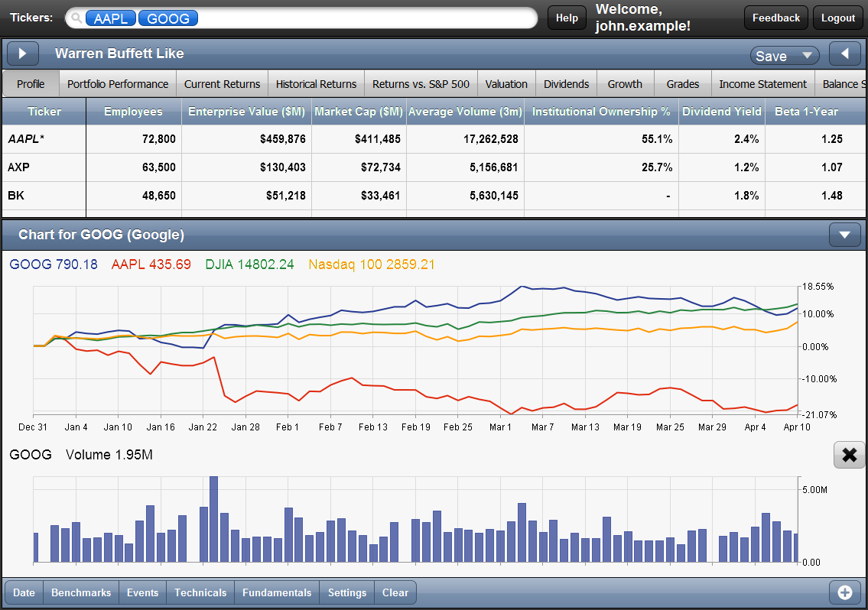868x610 pixels.
Task: Open the Current Returns tab
Action: (x=222, y=84)
